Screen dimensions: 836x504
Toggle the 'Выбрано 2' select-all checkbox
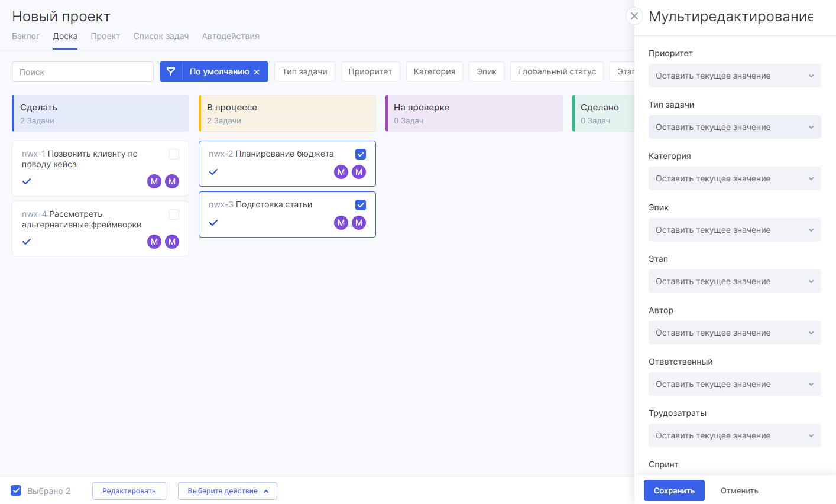(17, 490)
